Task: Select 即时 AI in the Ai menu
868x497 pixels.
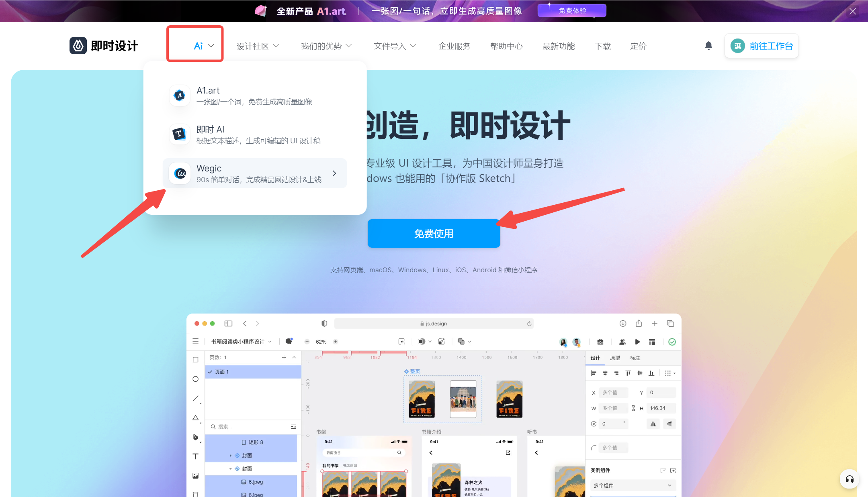Action: click(255, 134)
